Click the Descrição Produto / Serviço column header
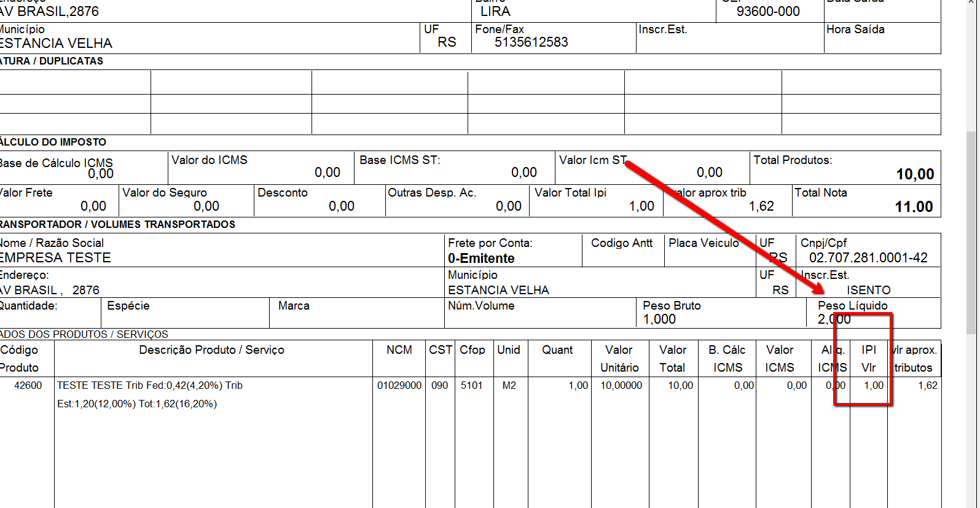This screenshot has height=508, width=980. [211, 350]
